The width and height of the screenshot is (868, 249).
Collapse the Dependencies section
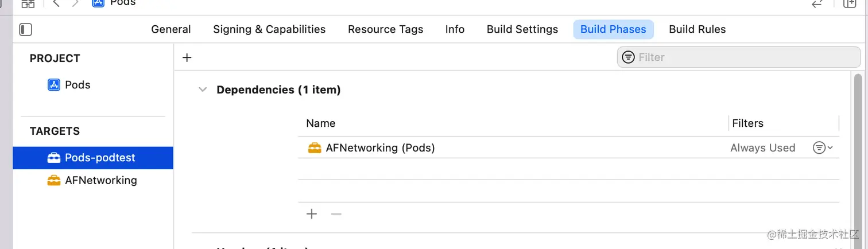click(x=203, y=90)
